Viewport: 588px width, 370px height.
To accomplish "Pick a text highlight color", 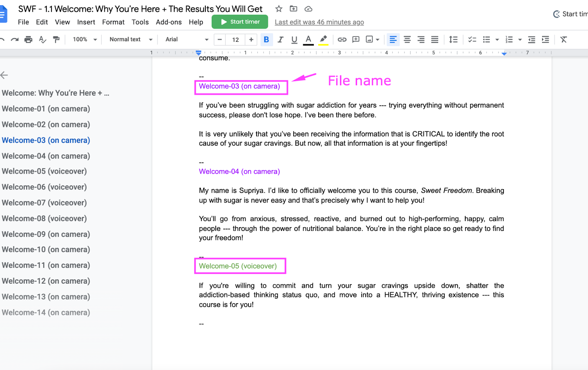I will [x=323, y=40].
